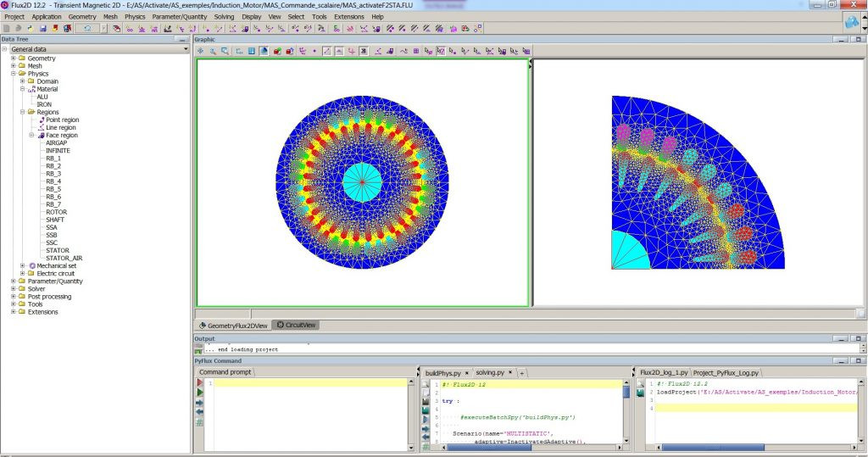The image size is (868, 457).
Task: Select the STATOR_AIR face region
Action: 64,258
